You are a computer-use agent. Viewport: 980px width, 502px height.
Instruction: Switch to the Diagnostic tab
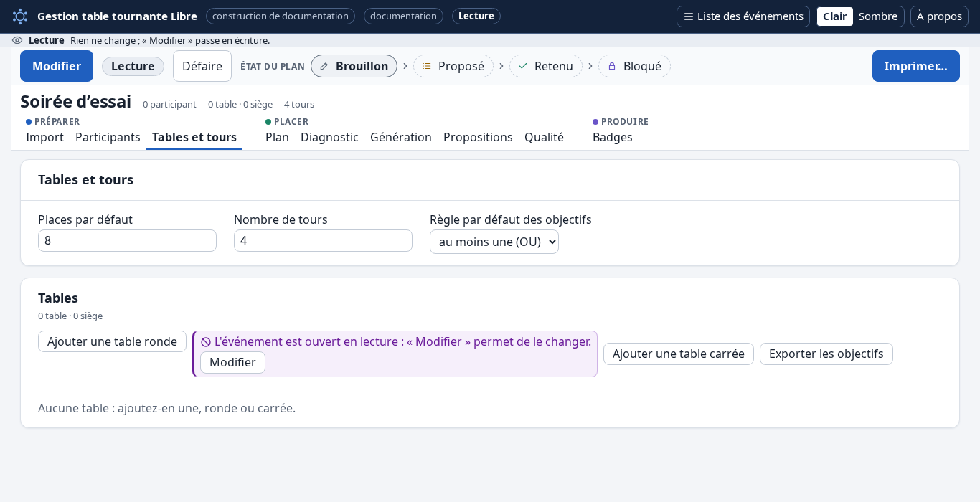[x=329, y=137]
